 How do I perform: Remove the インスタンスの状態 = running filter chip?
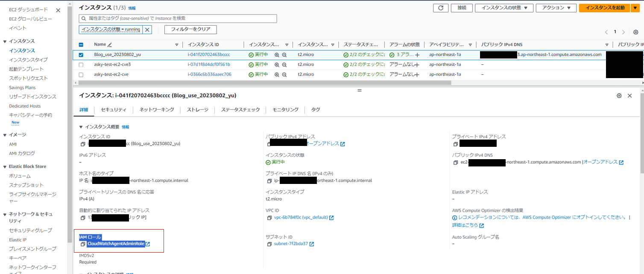pyautogui.click(x=147, y=29)
